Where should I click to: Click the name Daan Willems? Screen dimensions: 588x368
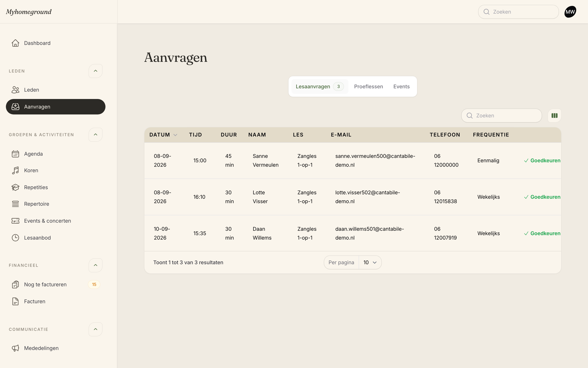tap(262, 234)
